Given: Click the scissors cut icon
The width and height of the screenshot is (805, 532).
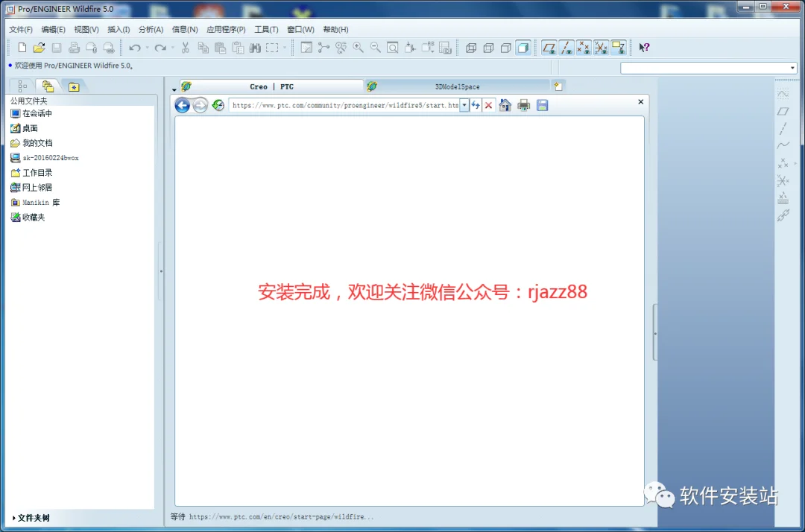Looking at the screenshot, I should [186, 48].
